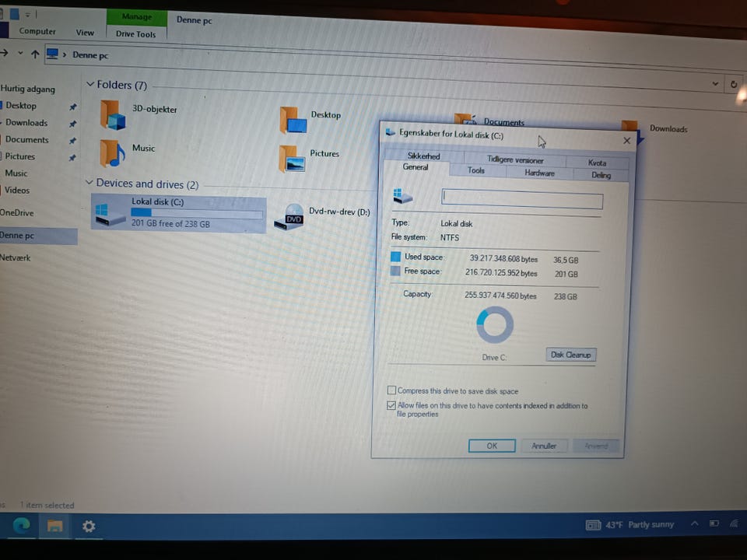Viewport: 747px width, 560px height.
Task: Click the drive usage donut chart
Action: coord(495,325)
